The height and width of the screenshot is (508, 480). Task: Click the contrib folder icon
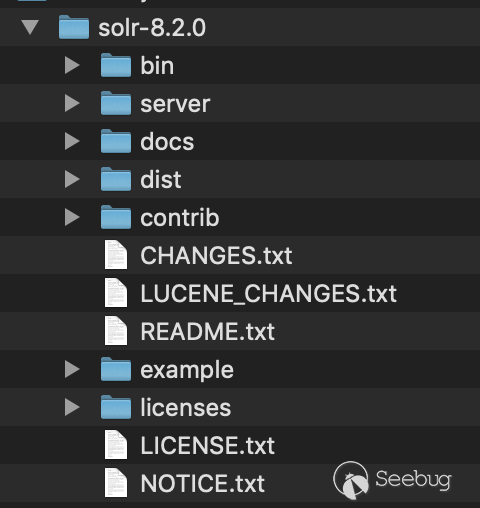(x=116, y=217)
